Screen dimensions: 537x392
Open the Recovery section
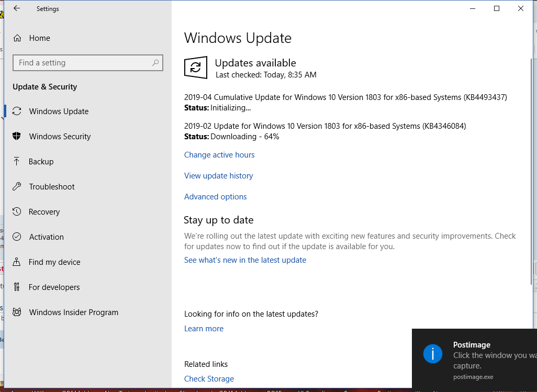click(88, 211)
